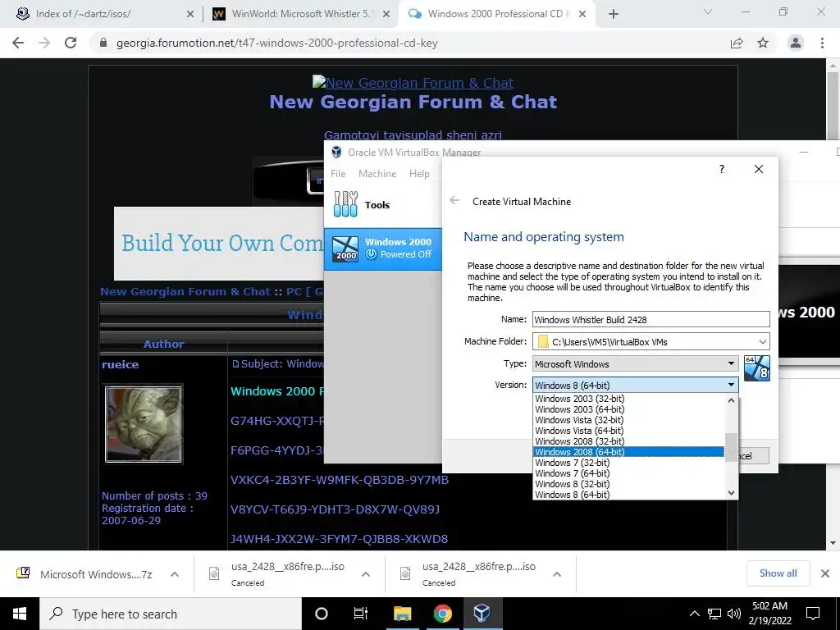Close the Index of dartz isos tab
This screenshot has height=630, width=840.
(190, 14)
